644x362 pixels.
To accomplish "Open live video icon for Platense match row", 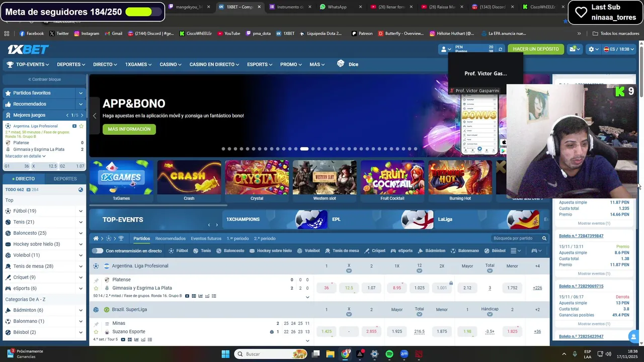I will tap(187, 296).
